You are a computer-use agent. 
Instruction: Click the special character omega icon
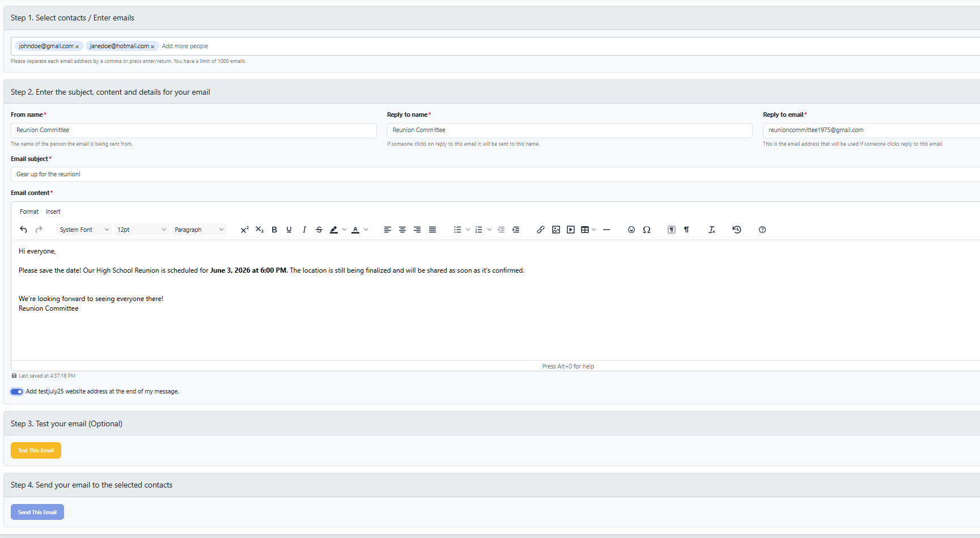[647, 230]
